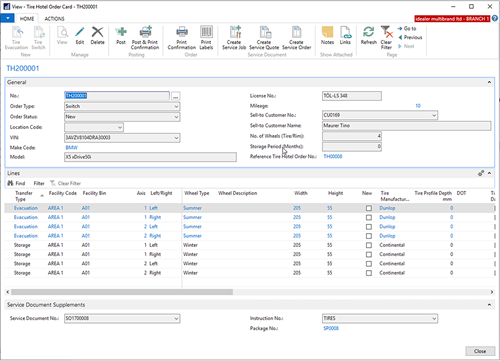500x361 pixels.
Task: Toggle New checkbox for Storage 1 Left row
Action: coord(369,245)
